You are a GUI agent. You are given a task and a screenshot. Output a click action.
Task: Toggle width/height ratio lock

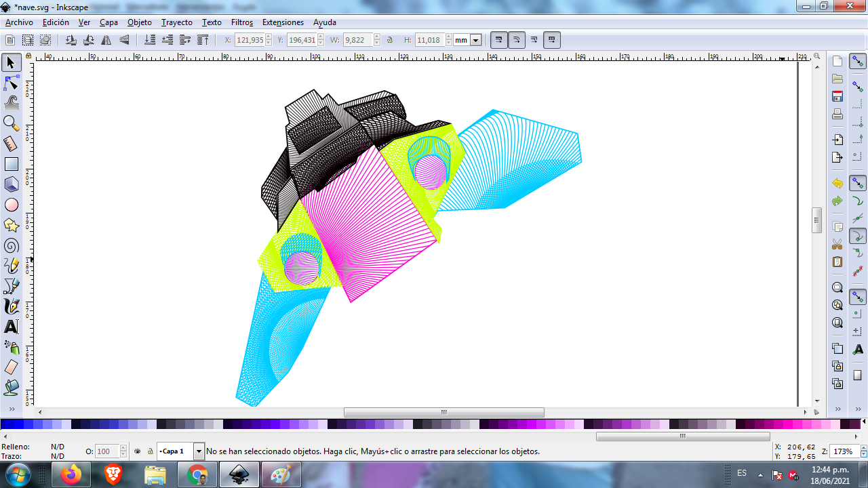coord(390,40)
